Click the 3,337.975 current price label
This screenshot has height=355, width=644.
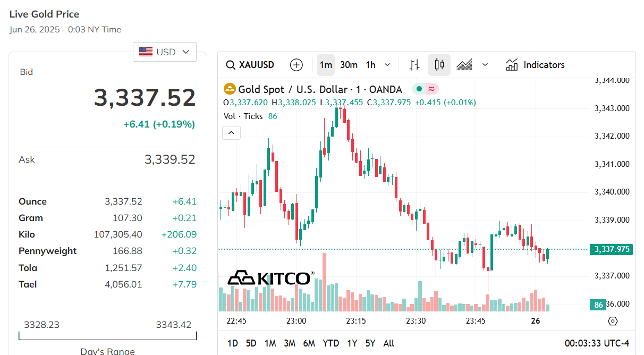pos(611,249)
